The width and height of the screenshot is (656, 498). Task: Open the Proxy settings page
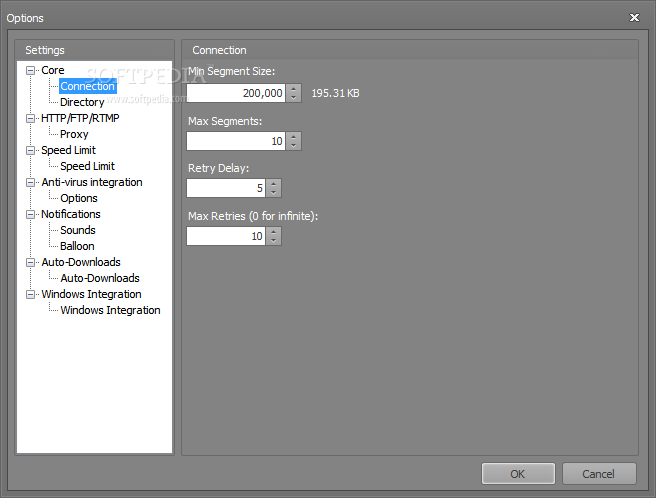coord(74,134)
